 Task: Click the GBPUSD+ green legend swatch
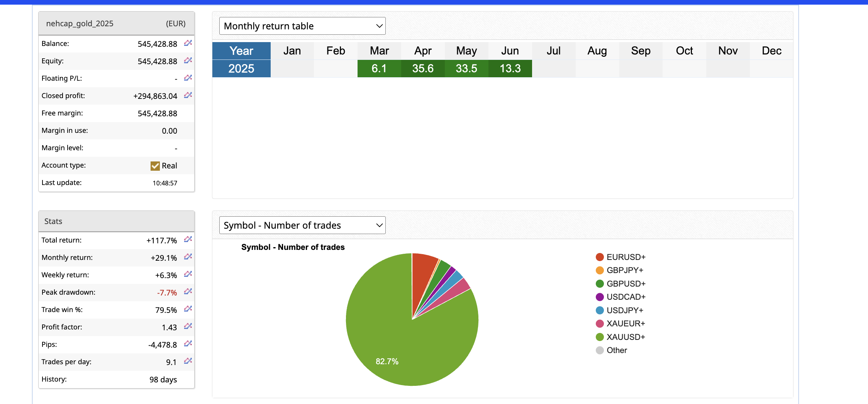pos(600,284)
